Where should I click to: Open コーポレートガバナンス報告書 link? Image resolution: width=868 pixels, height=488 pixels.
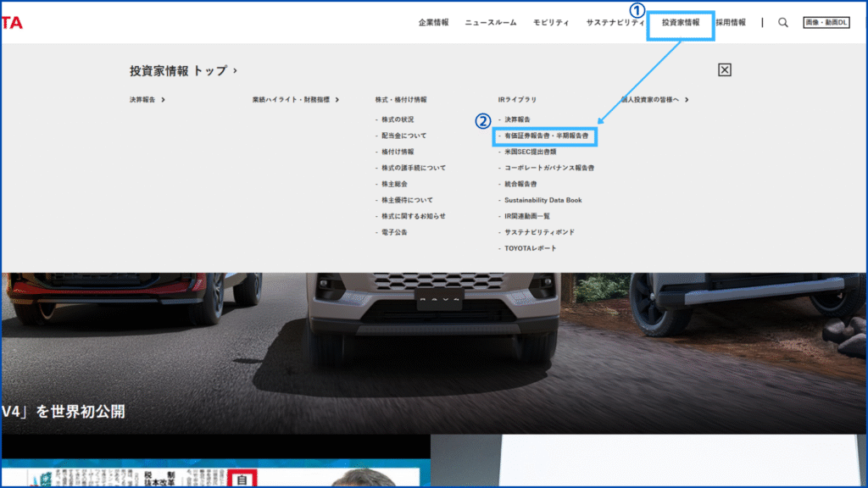tap(549, 168)
